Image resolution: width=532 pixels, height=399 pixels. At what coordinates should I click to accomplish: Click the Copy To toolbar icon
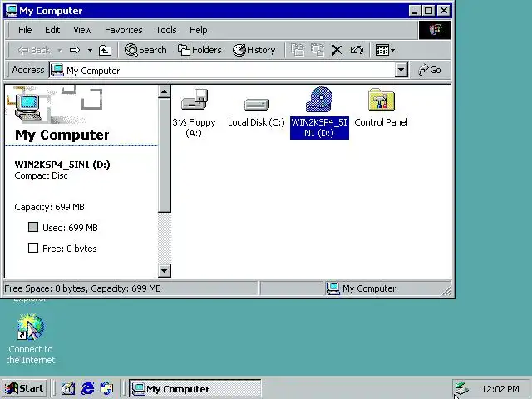click(318, 50)
